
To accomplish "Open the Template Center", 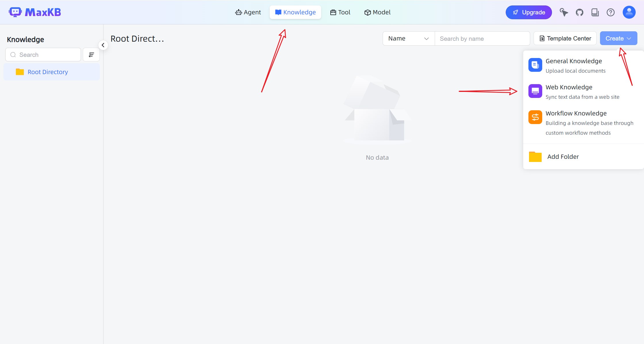I will (565, 38).
